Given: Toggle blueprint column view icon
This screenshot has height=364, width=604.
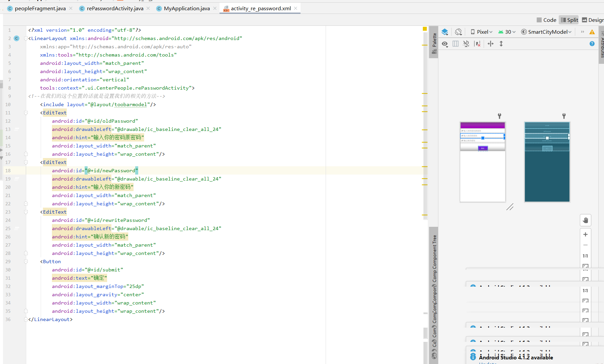Looking at the screenshot, I should pos(455,44).
